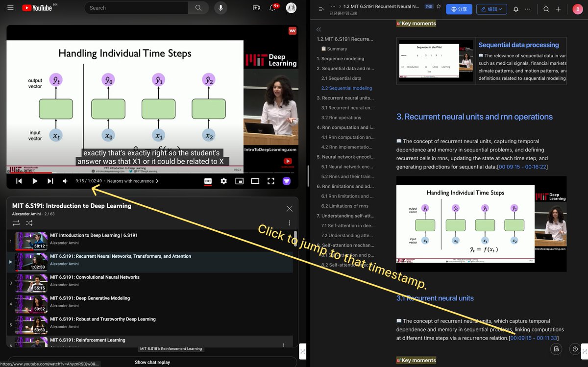Click the purple extension icon in player
Viewport: 588px width, 367px height.
(287, 181)
